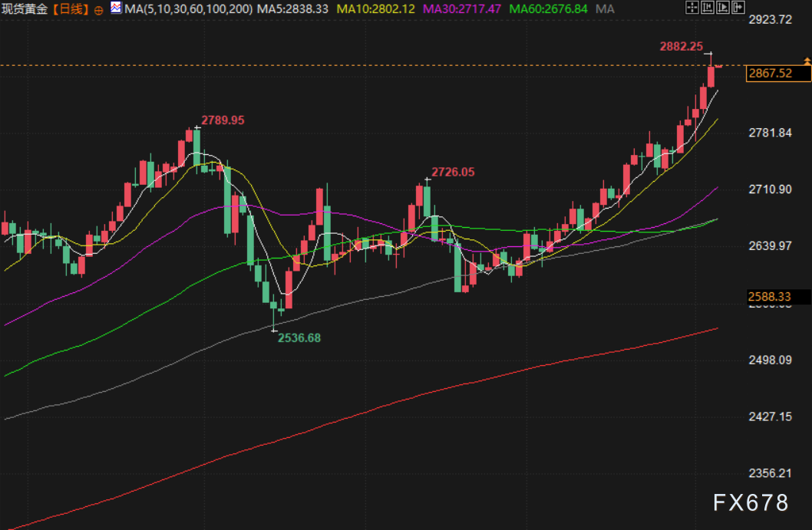
Task: Click the play-arrow toolbar icon
Action: point(722,8)
